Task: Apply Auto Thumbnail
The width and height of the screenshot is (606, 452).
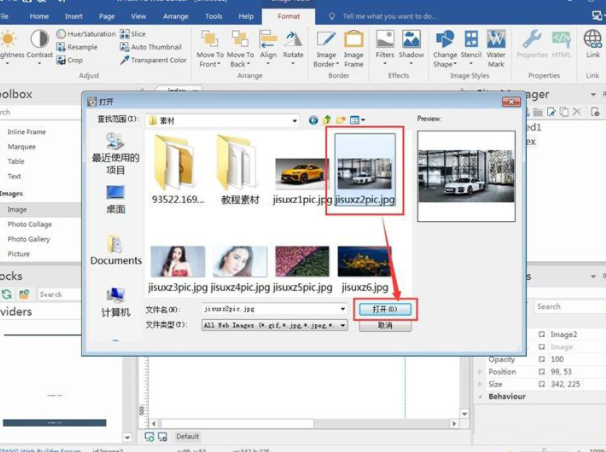Action: coord(151,47)
